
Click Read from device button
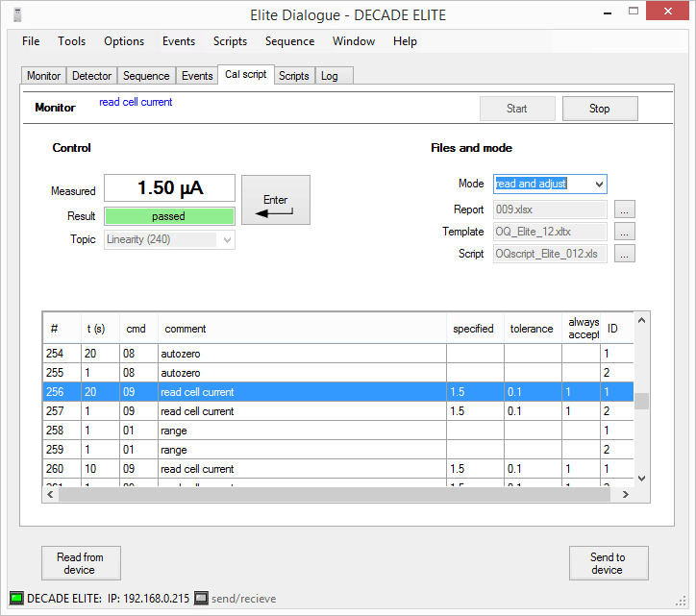[x=81, y=563]
